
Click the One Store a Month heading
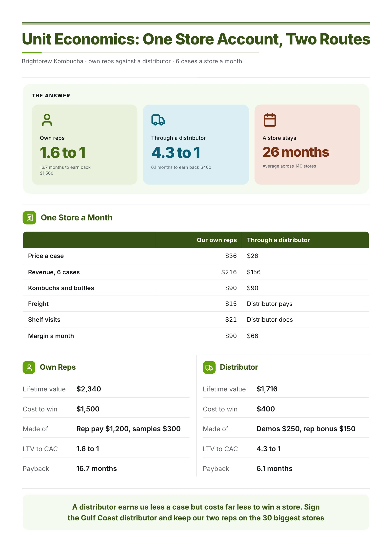tap(77, 218)
